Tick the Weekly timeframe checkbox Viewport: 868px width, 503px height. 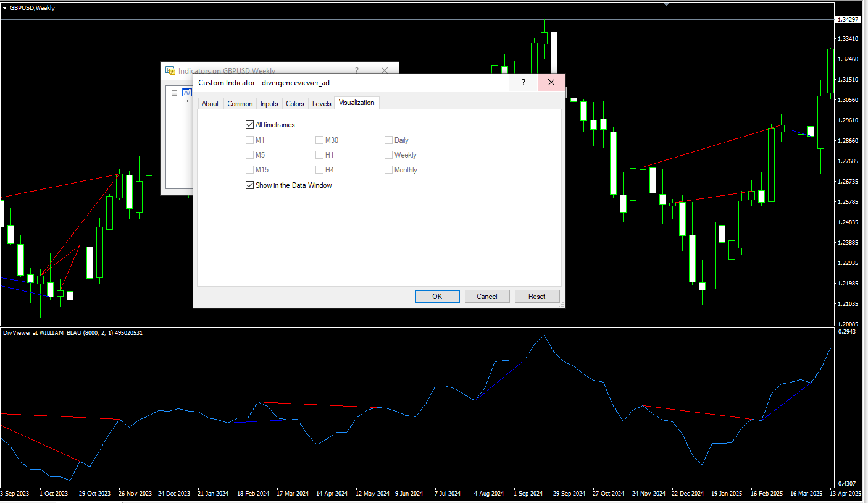389,155
